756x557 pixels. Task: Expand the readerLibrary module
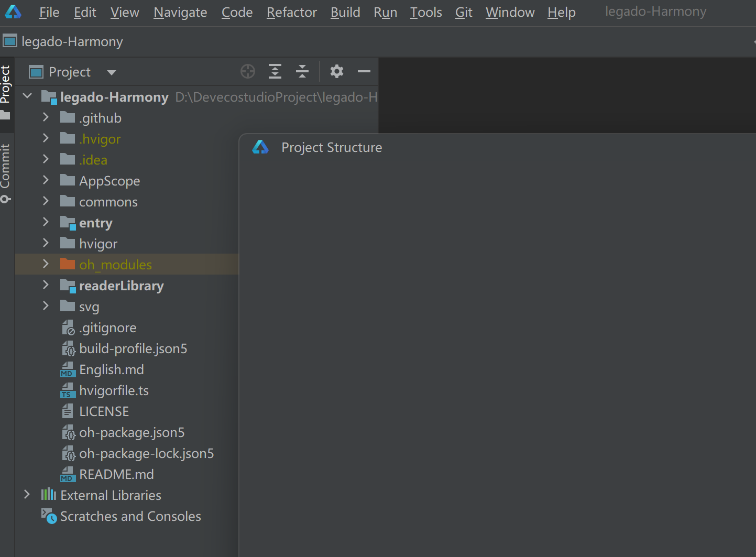point(46,285)
